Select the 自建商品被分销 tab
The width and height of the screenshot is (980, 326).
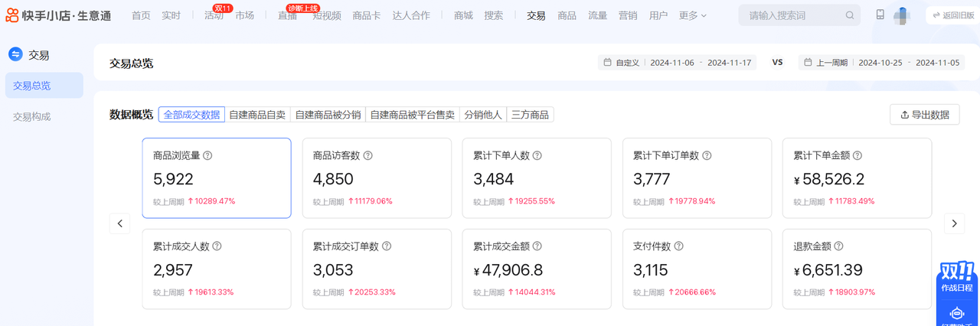[x=328, y=115]
